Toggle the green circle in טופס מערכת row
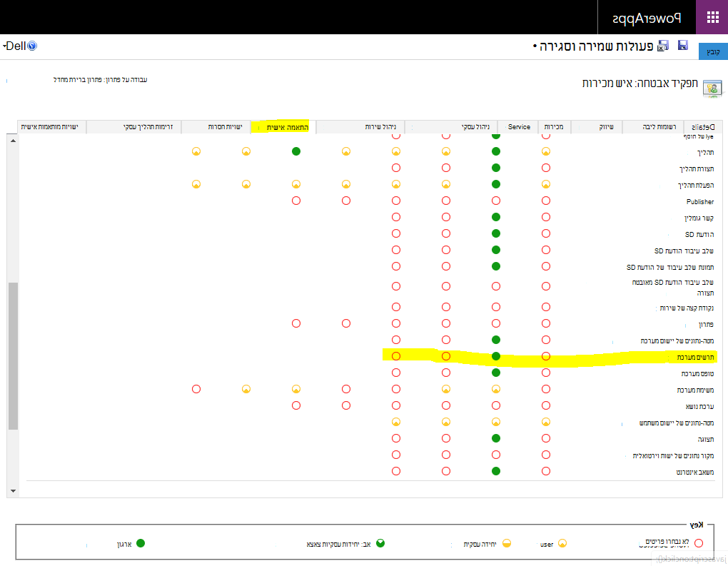 point(496,373)
